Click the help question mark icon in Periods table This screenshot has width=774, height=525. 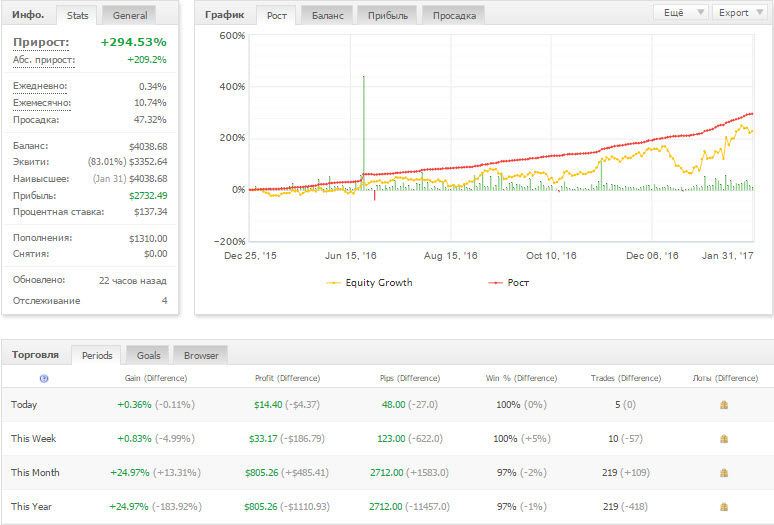[44, 378]
